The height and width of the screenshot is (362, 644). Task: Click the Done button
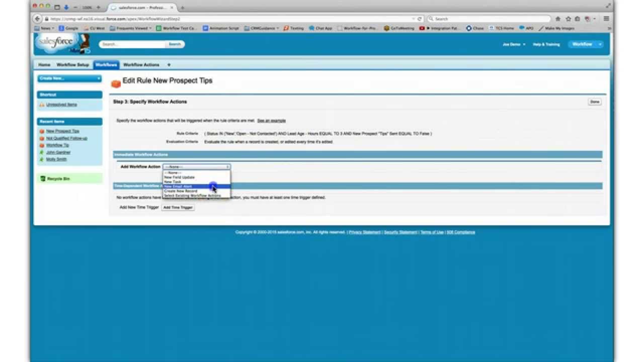595,102
